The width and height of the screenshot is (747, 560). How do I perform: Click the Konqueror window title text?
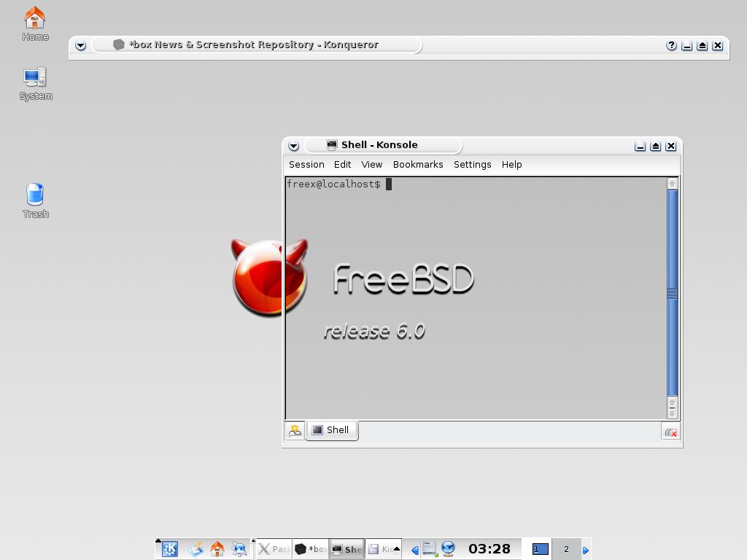pyautogui.click(x=254, y=44)
